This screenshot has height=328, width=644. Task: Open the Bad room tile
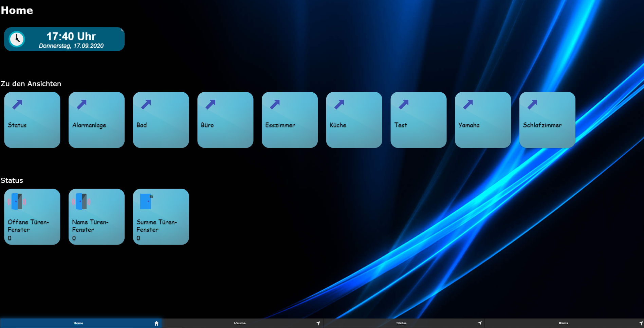161,120
